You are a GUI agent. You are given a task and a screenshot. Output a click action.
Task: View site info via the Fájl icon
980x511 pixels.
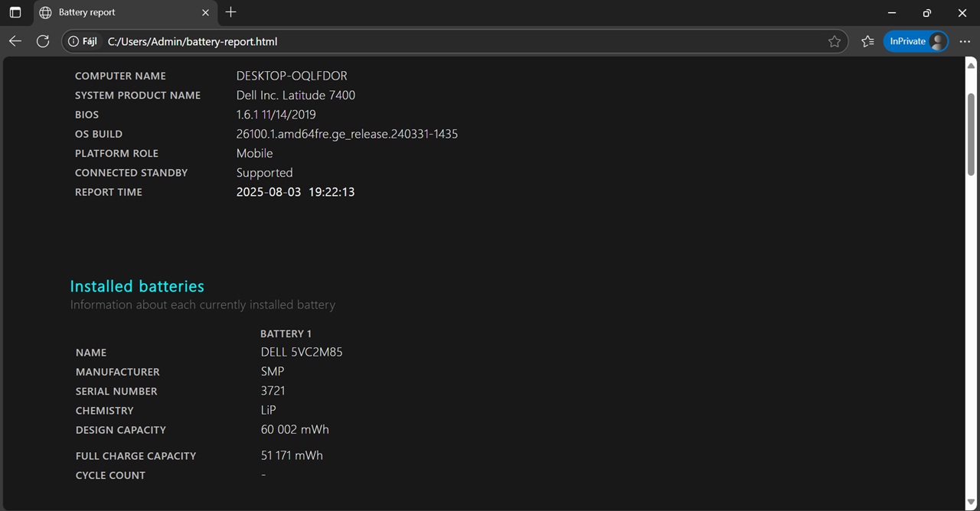click(x=83, y=41)
